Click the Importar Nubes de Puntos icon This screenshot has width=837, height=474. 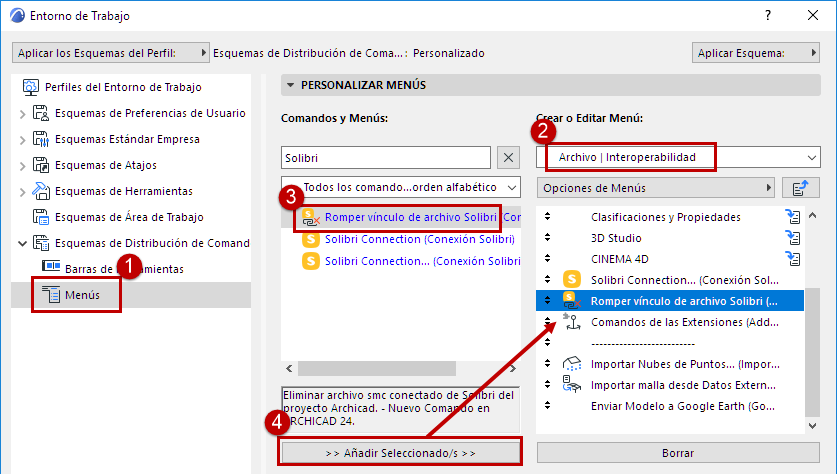pos(572,364)
